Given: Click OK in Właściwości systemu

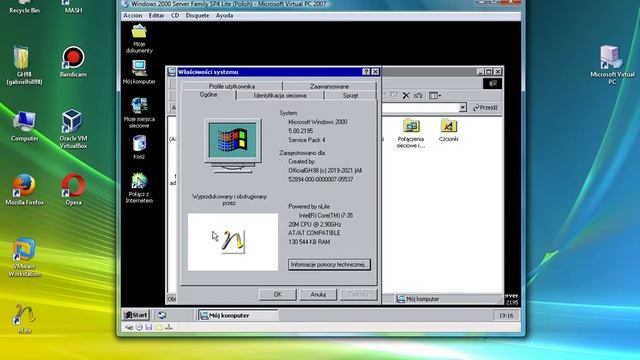Looking at the screenshot, I should [x=278, y=294].
